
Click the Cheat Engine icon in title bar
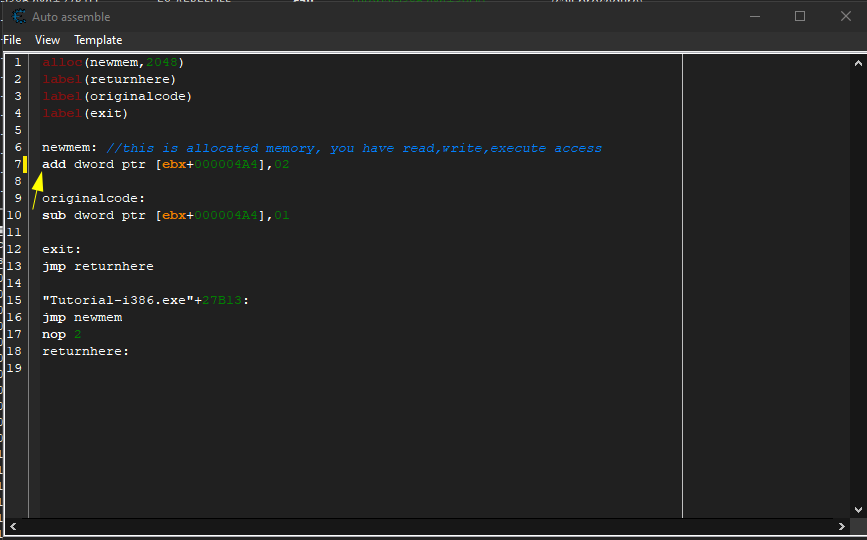19,17
